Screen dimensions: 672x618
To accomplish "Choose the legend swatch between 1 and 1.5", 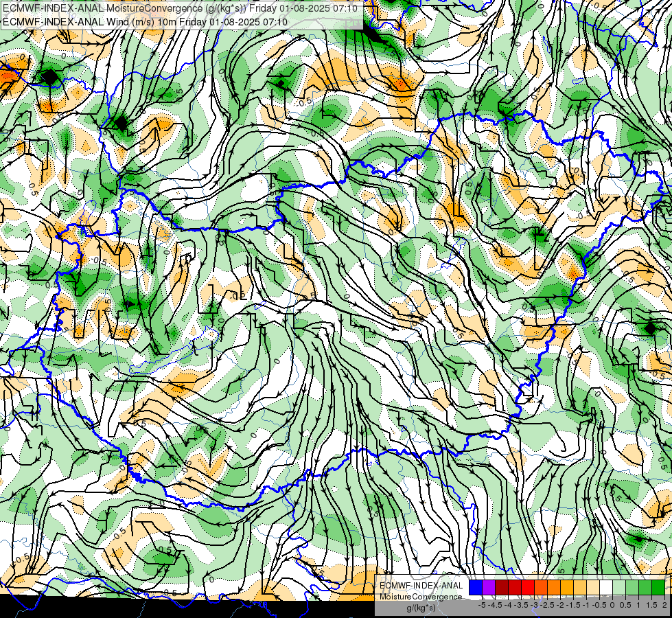I will click(645, 588).
